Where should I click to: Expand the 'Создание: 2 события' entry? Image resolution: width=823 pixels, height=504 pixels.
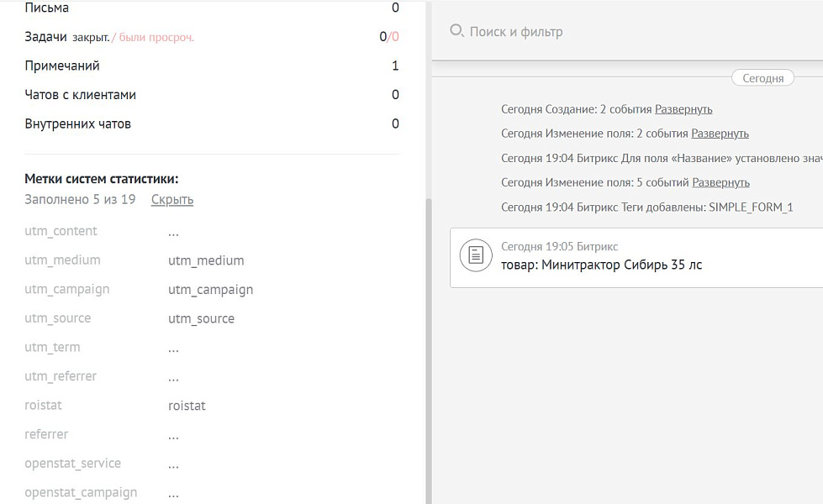click(x=683, y=109)
